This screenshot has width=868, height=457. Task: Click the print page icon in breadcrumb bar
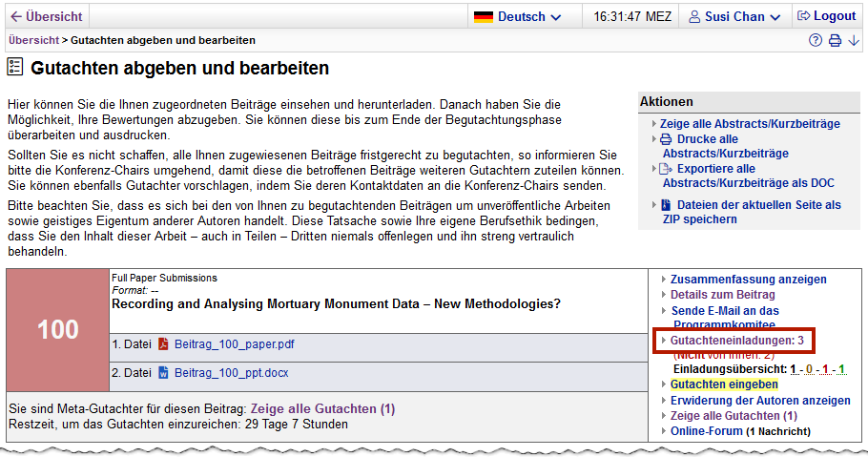pos(835,40)
